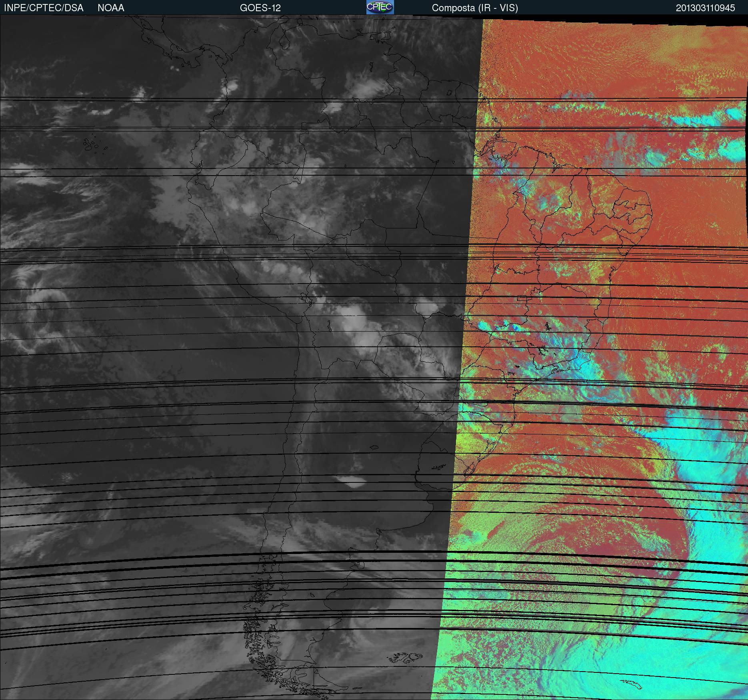The image size is (748, 700).
Task: Click the GOES-12 satellite label
Action: click(x=260, y=8)
